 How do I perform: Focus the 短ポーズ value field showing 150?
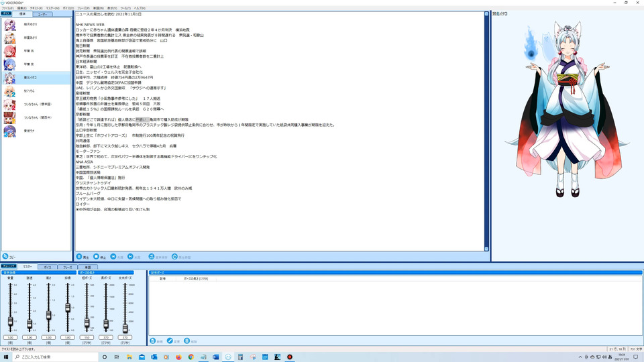[x=87, y=337]
